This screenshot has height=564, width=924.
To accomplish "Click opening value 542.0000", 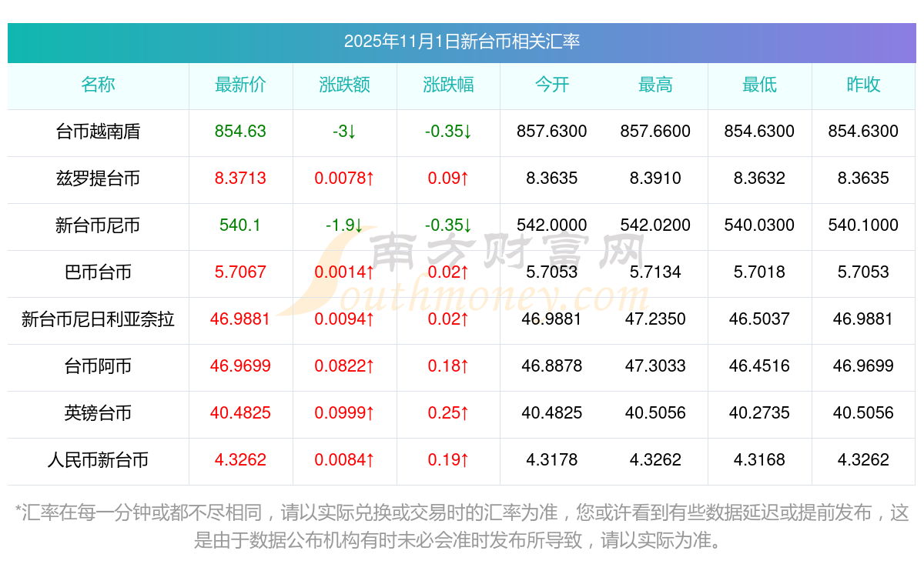I will [552, 225].
